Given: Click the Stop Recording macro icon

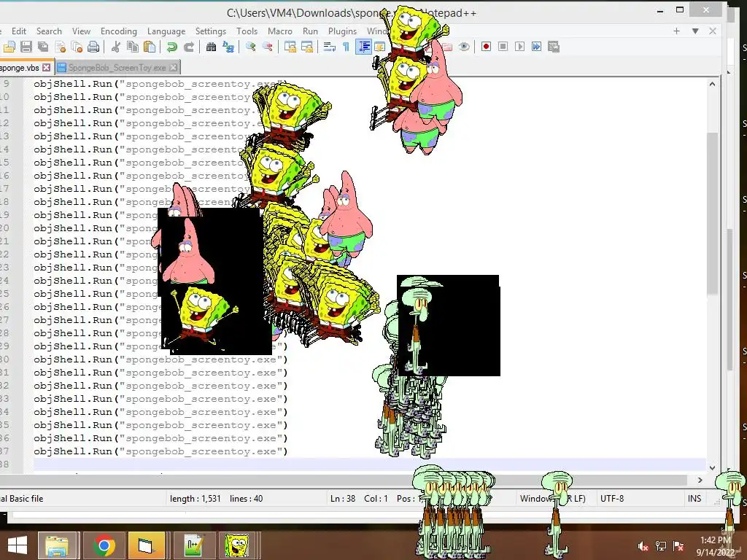Looking at the screenshot, I should click(503, 47).
